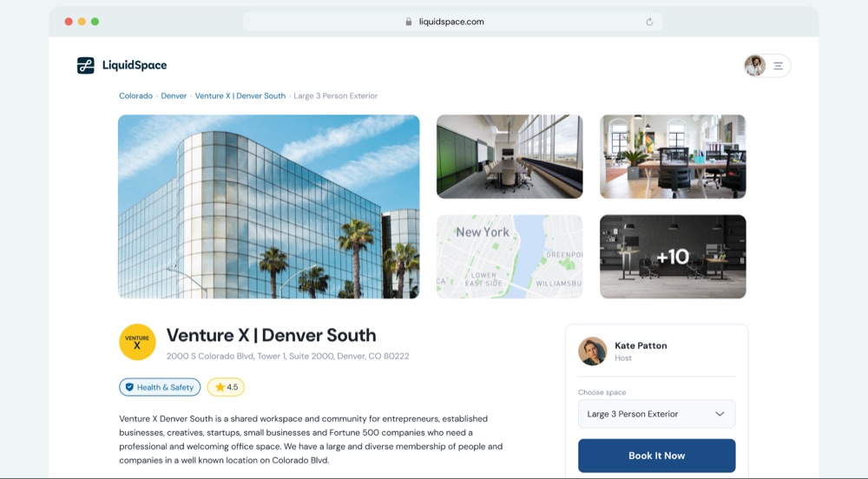The height and width of the screenshot is (479, 868).
Task: Open the hamburger menu icon
Action: (778, 66)
